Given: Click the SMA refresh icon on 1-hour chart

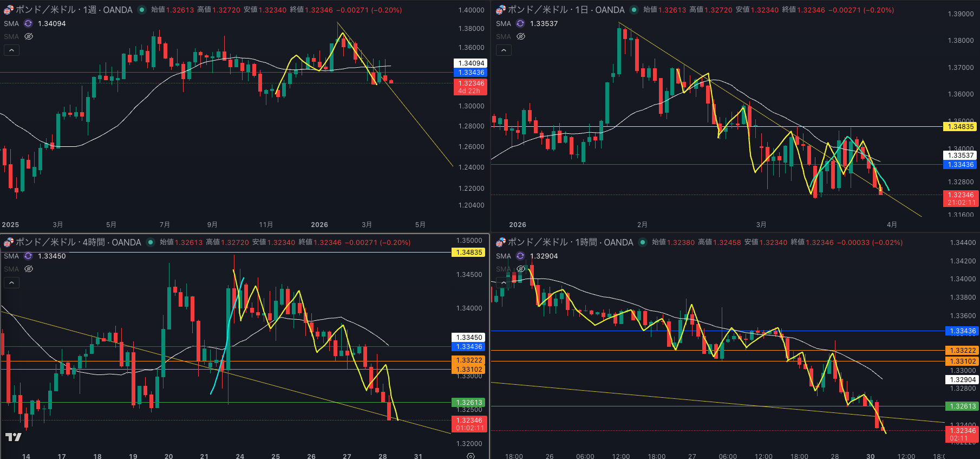Looking at the screenshot, I should pyautogui.click(x=520, y=256).
